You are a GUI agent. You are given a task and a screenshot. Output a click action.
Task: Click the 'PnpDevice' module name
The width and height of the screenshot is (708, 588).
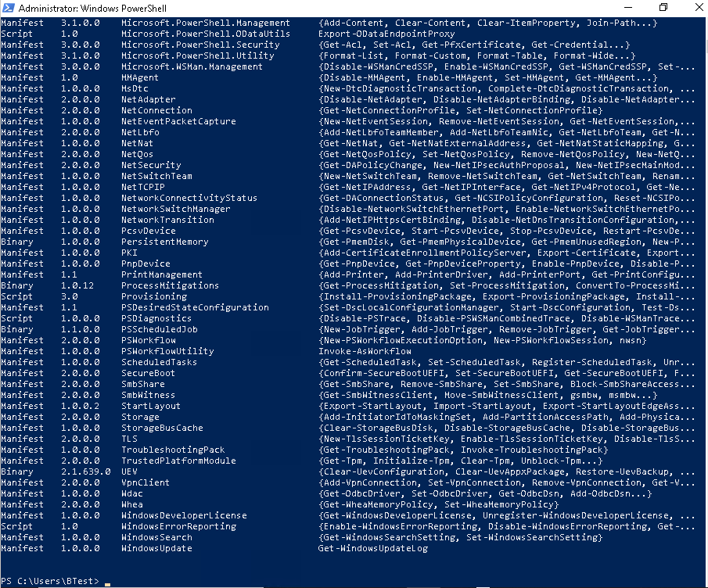click(146, 264)
